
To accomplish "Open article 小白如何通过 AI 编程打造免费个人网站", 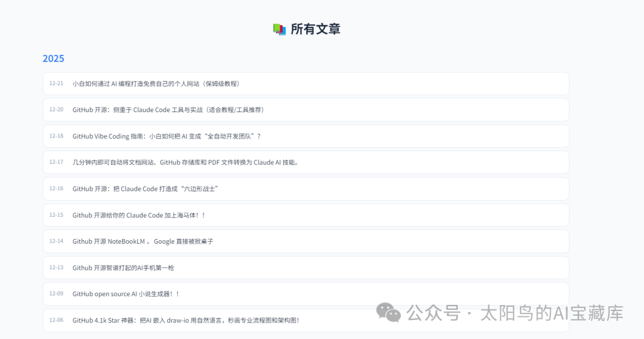I will pos(306,84).
